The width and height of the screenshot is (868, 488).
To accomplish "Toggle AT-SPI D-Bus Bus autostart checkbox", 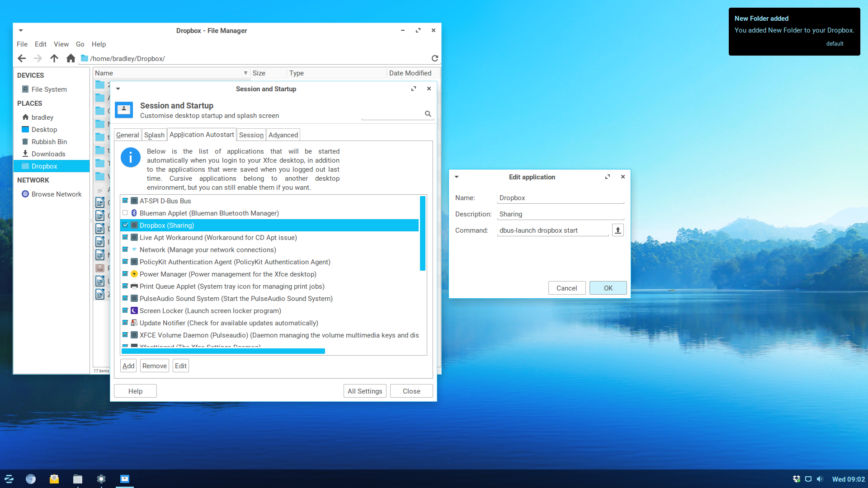I will 125,201.
